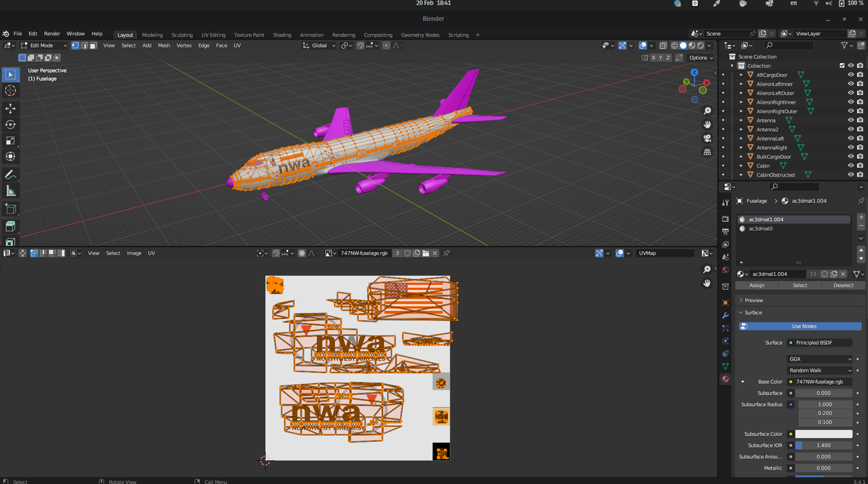Click the Blender logo menu
Screen dimensions: 868x484
[5, 34]
